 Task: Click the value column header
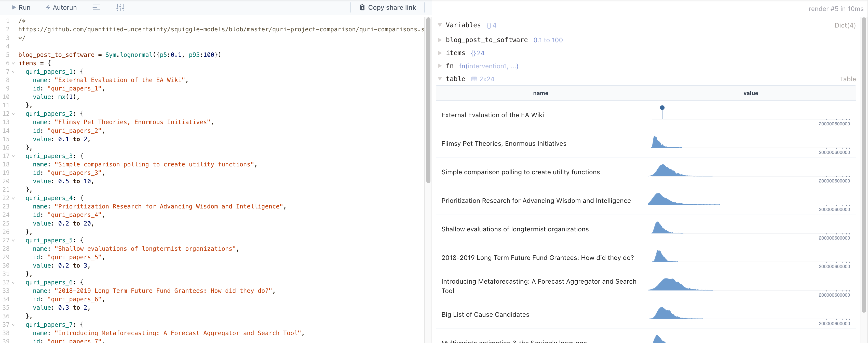pos(750,93)
